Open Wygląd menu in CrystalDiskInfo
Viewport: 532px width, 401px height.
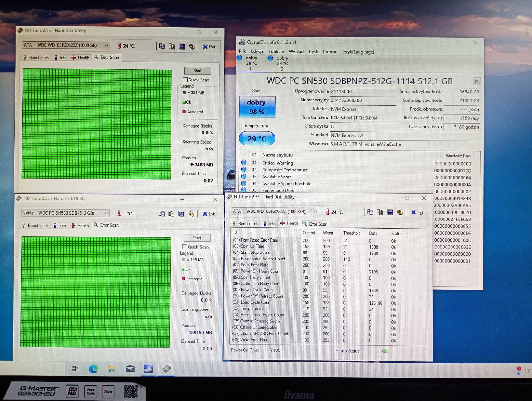[296, 52]
